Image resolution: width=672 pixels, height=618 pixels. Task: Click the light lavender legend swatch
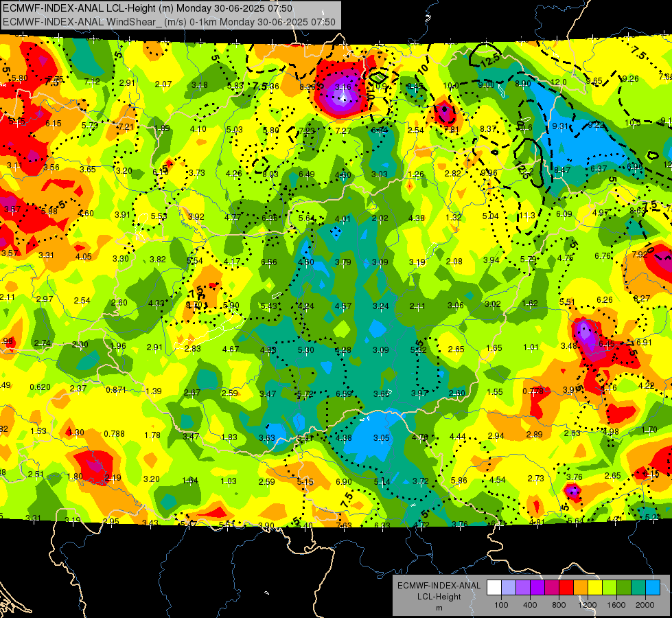coord(508,588)
